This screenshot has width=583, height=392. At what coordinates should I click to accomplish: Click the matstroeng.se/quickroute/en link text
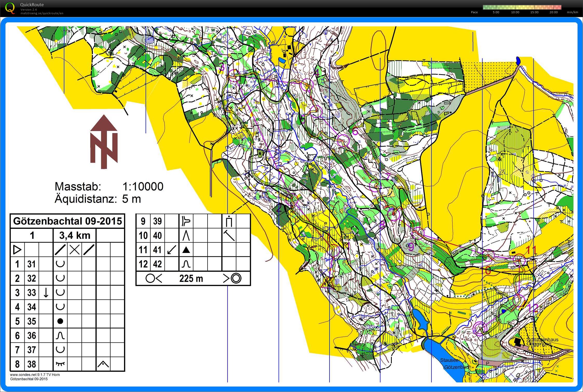pyautogui.click(x=42, y=13)
